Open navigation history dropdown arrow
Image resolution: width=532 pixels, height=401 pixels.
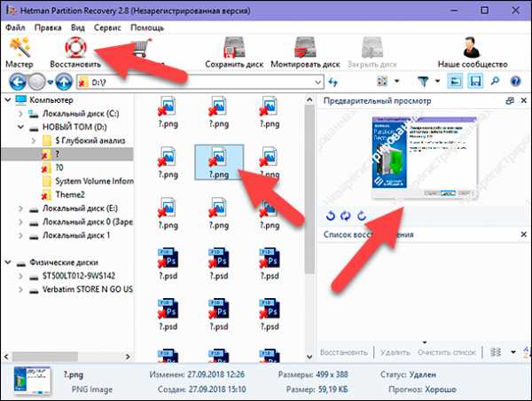(x=51, y=83)
